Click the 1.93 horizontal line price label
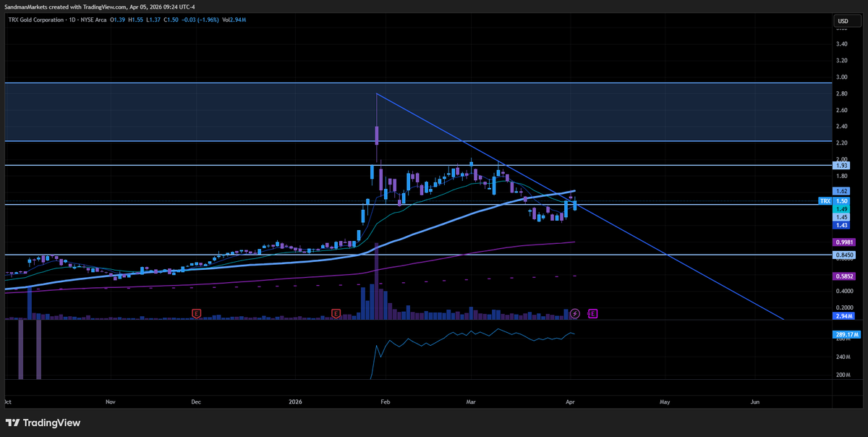 pos(843,166)
